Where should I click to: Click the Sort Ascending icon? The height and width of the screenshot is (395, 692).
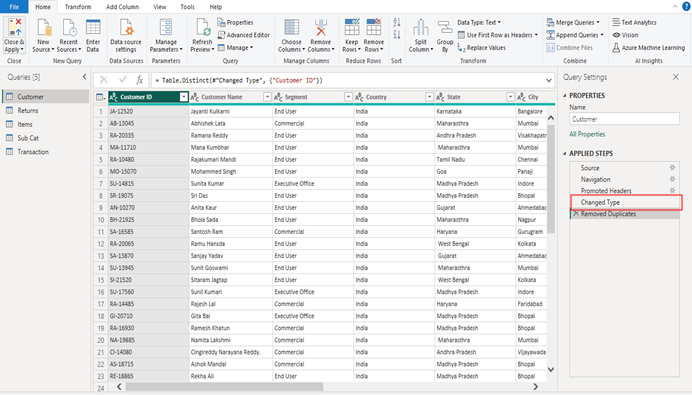tap(397, 22)
